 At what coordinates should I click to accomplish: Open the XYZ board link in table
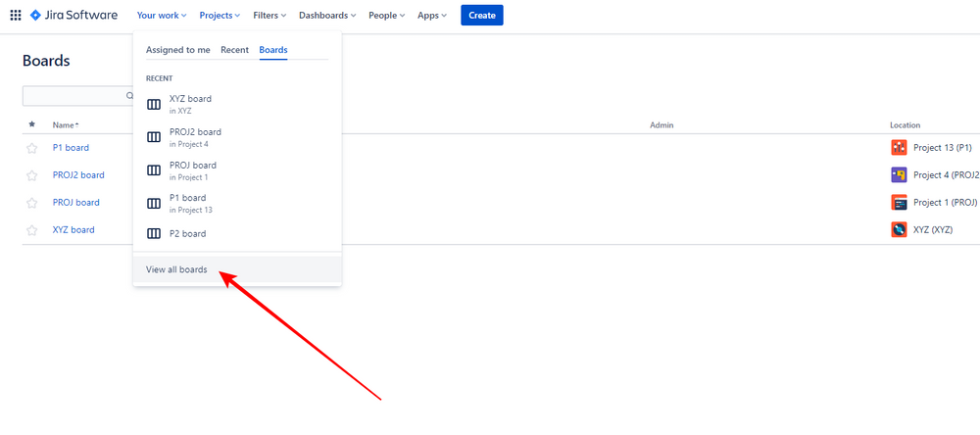pyautogui.click(x=73, y=230)
